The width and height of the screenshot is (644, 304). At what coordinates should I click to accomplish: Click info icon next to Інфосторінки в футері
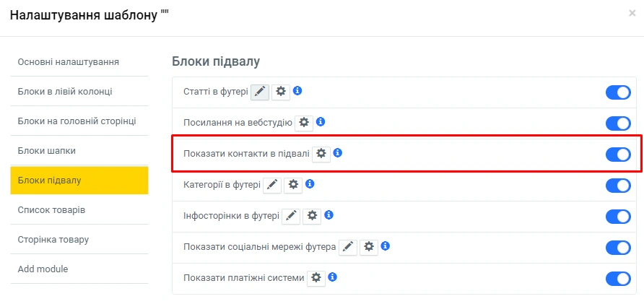point(329,215)
